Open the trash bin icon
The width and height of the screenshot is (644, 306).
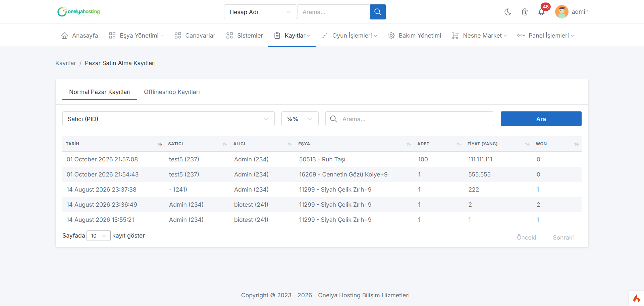pos(525,12)
